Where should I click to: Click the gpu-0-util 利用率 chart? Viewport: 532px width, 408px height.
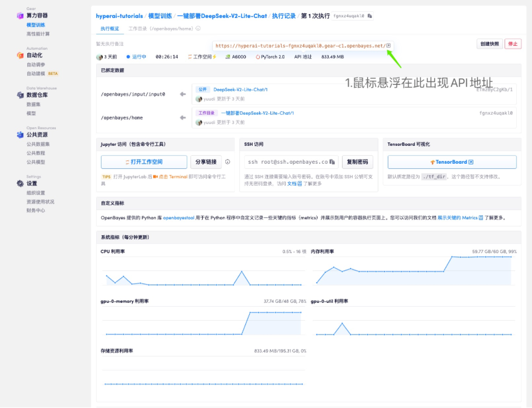point(414,321)
